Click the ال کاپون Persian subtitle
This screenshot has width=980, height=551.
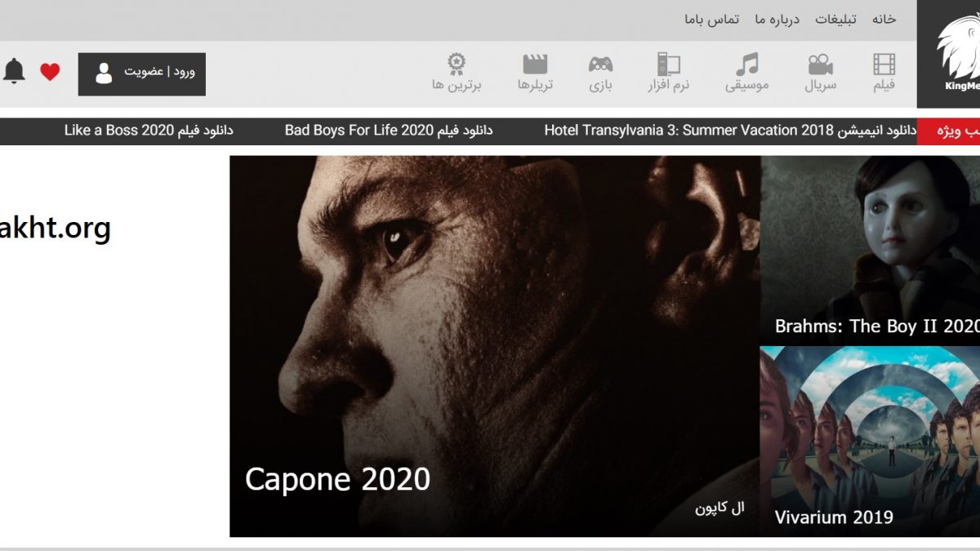tap(719, 508)
